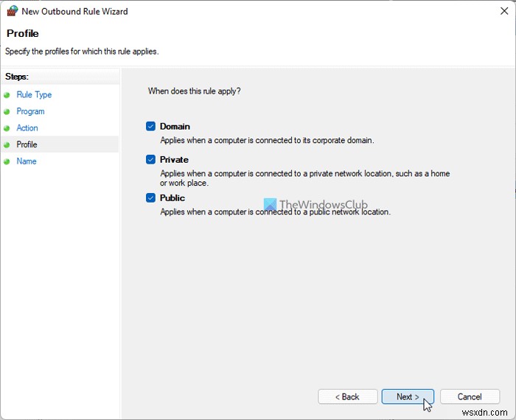Uncheck the Domain profile checkbox
This screenshot has width=516, height=420.
150,126
